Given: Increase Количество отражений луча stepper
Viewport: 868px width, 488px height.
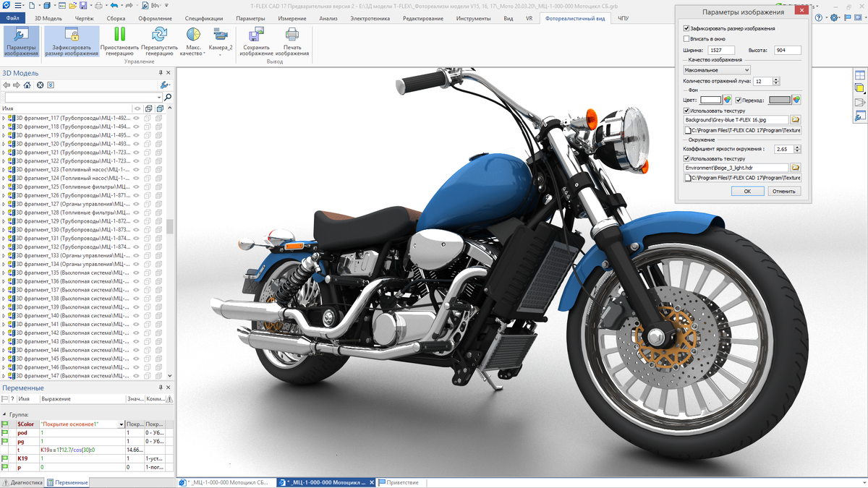Looking at the screenshot, I should coord(778,80).
